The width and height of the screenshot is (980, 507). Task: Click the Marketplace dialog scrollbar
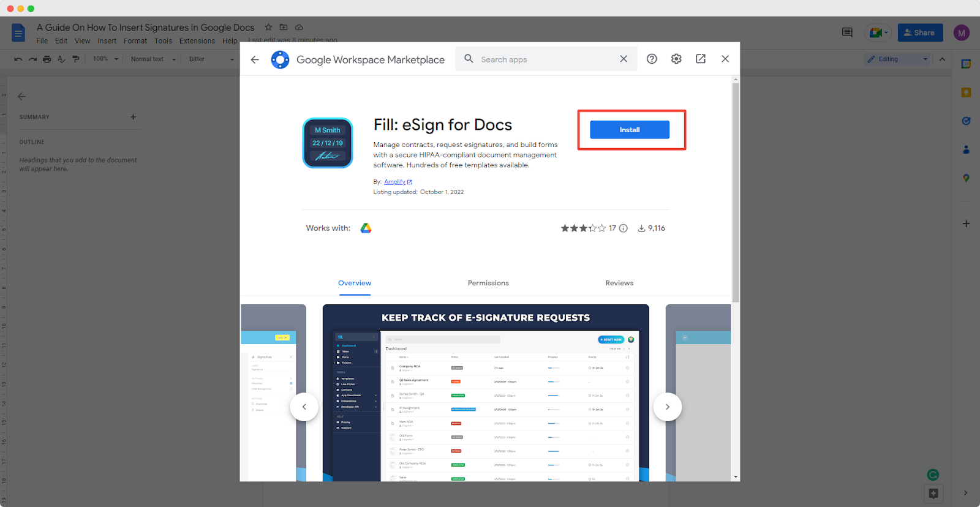736,193
